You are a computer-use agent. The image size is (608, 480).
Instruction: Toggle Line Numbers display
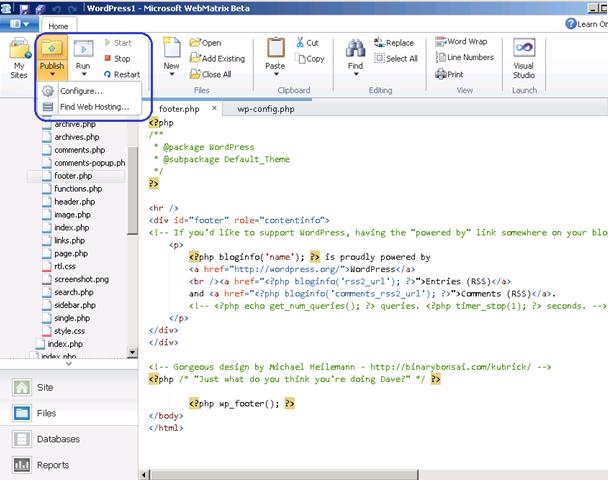[x=465, y=57]
